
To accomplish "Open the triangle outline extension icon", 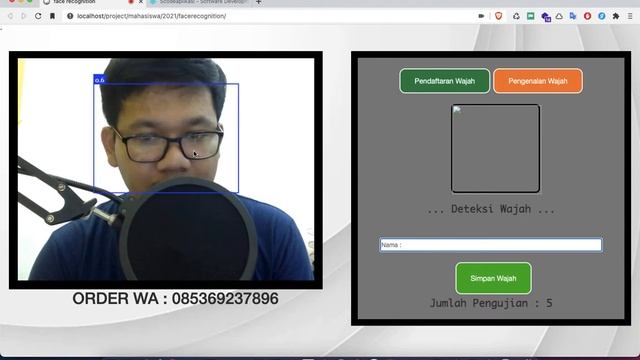I will click(559, 16).
